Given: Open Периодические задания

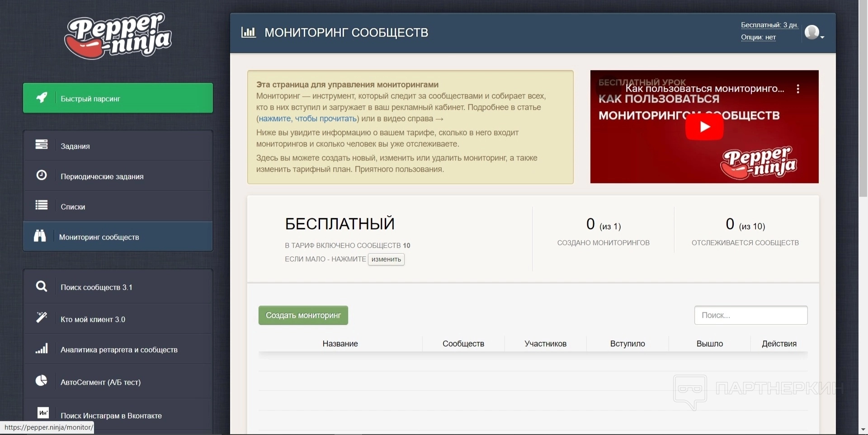Looking at the screenshot, I should (x=118, y=176).
